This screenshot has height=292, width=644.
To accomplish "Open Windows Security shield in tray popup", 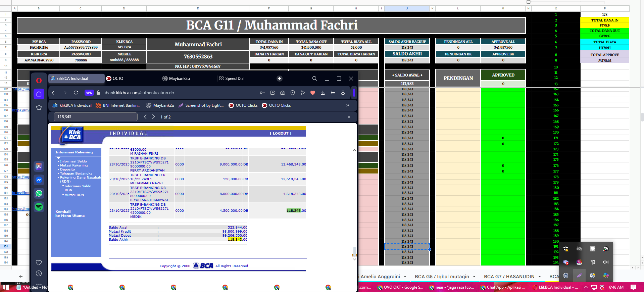I will coord(566,249).
